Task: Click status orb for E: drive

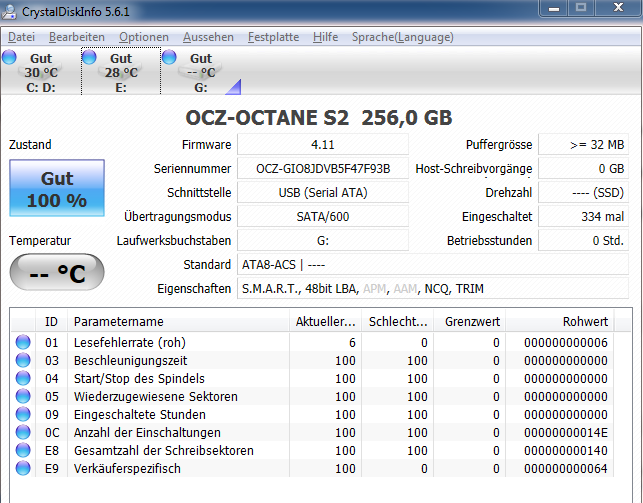Action: click(89, 57)
